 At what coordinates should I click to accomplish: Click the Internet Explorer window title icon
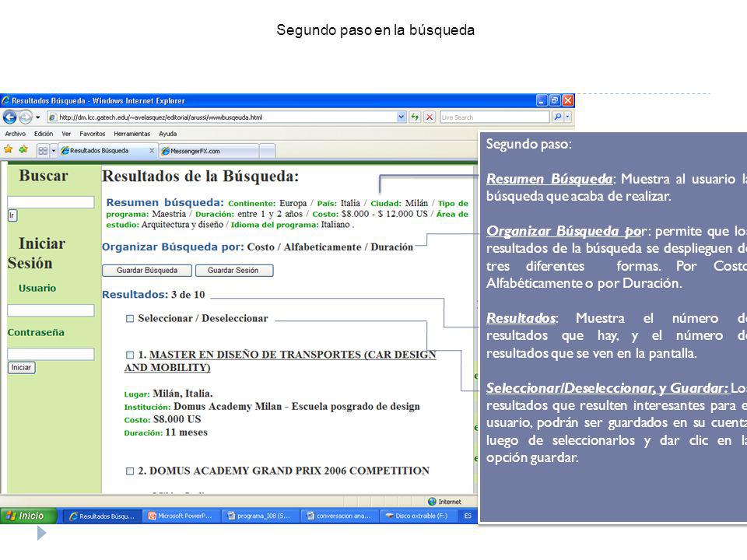(5, 100)
